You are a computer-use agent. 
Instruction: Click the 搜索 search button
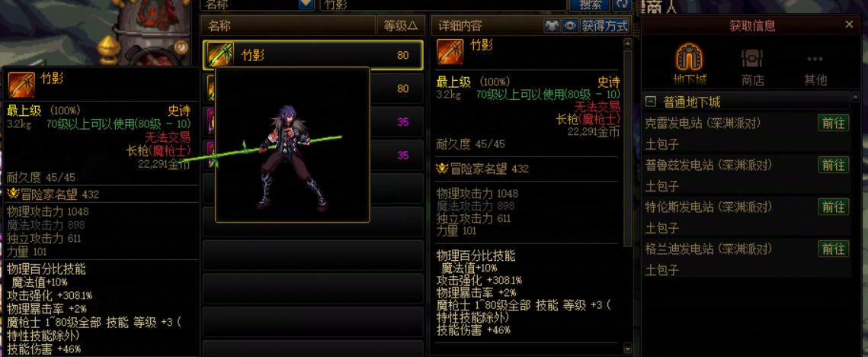point(590,5)
